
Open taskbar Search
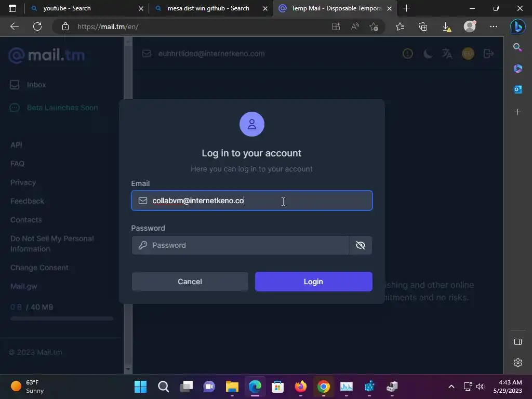pos(164,387)
